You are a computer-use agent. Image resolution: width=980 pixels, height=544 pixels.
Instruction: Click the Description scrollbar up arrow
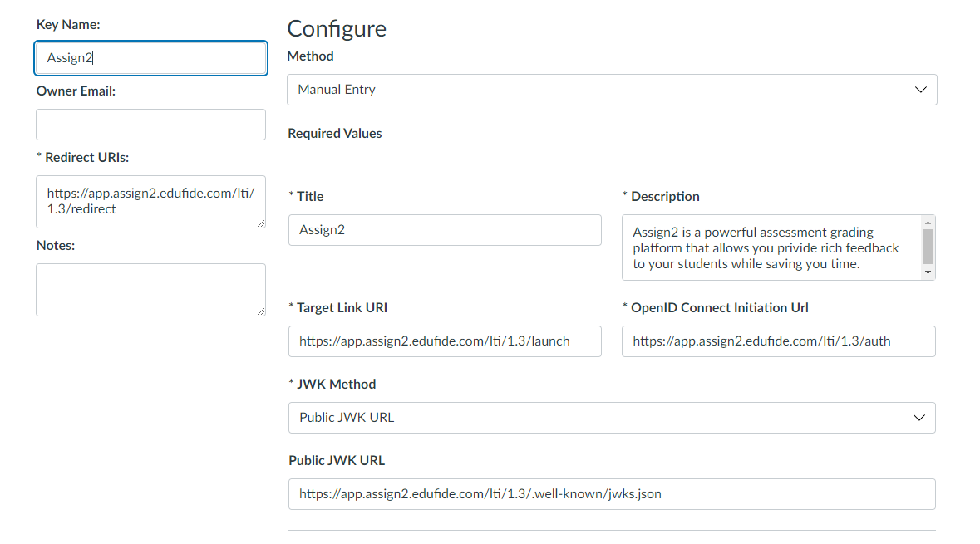point(928,223)
